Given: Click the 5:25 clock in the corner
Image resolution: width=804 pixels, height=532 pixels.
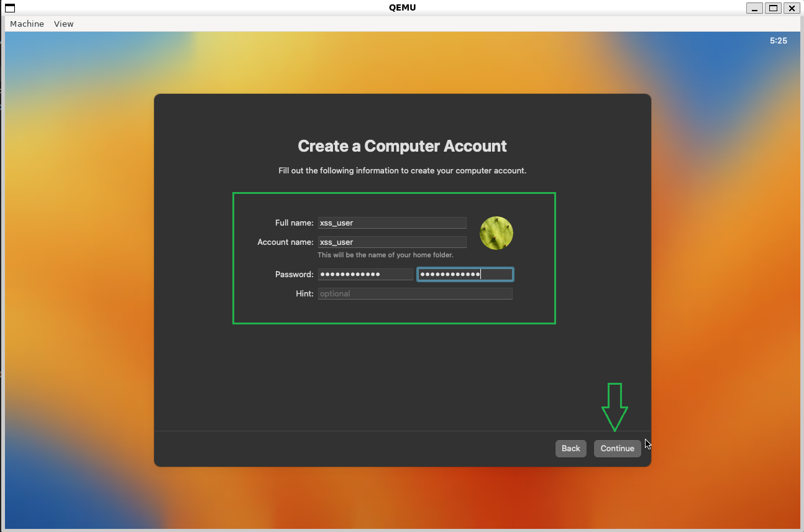Looking at the screenshot, I should click(778, 40).
